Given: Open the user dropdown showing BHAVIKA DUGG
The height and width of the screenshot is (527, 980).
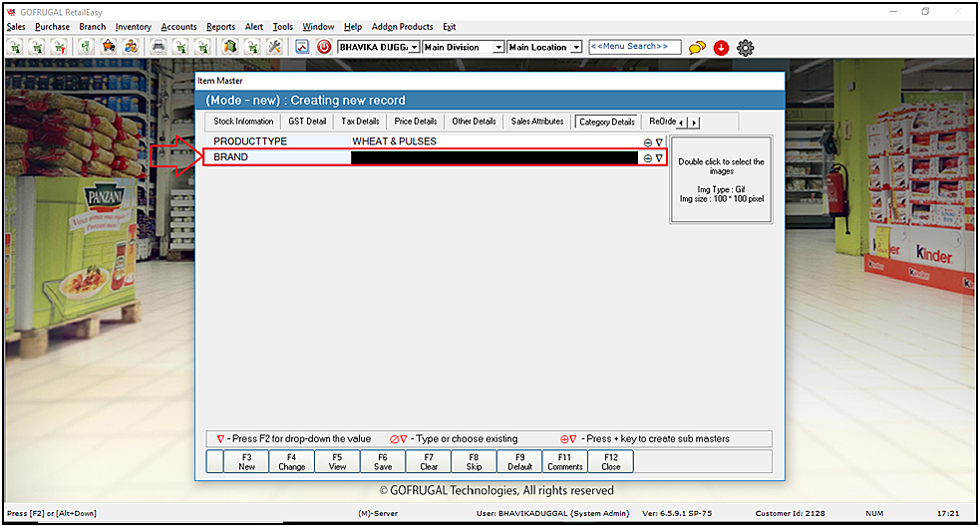Looking at the screenshot, I should tap(378, 47).
